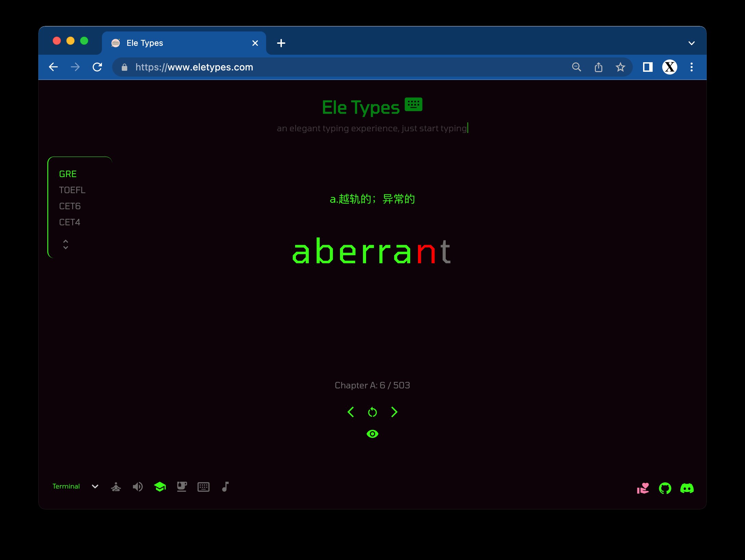This screenshot has width=745, height=560.
Task: Open zoom controls magnifier icon in address bar
Action: click(x=576, y=67)
